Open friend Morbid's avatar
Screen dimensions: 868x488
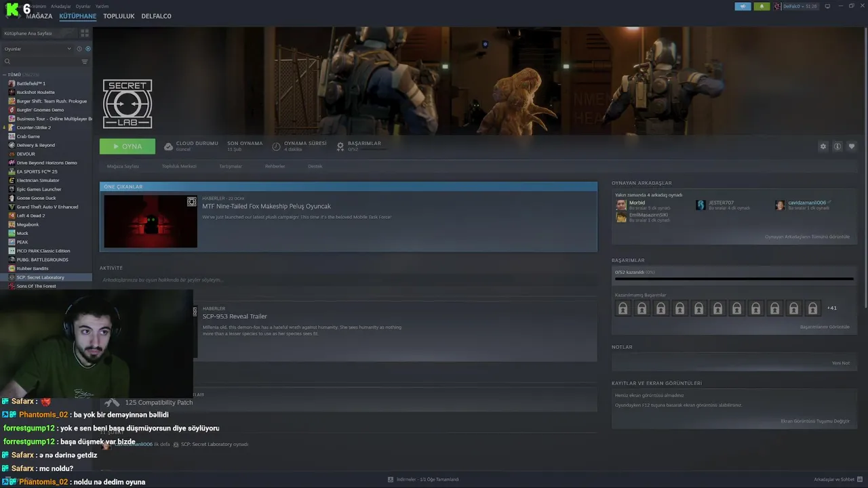621,205
